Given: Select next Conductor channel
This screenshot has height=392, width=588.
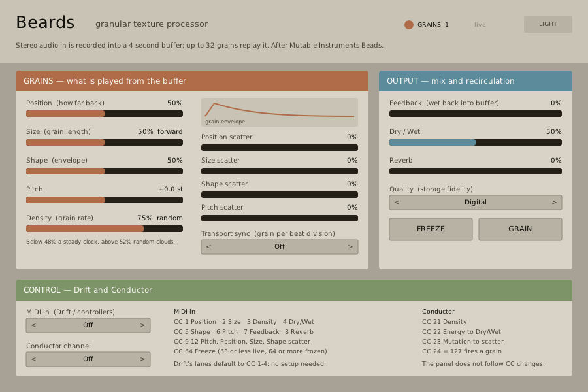Looking at the screenshot, I should pos(142,359).
